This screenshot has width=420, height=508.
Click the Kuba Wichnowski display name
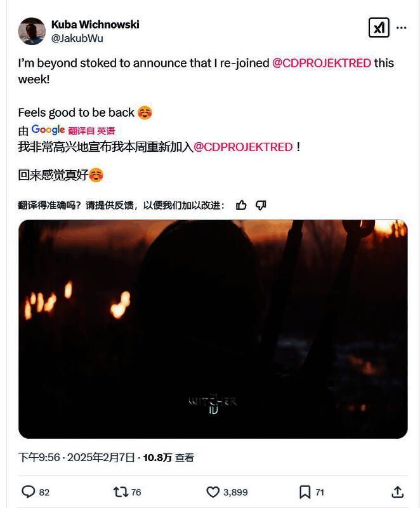(95, 24)
